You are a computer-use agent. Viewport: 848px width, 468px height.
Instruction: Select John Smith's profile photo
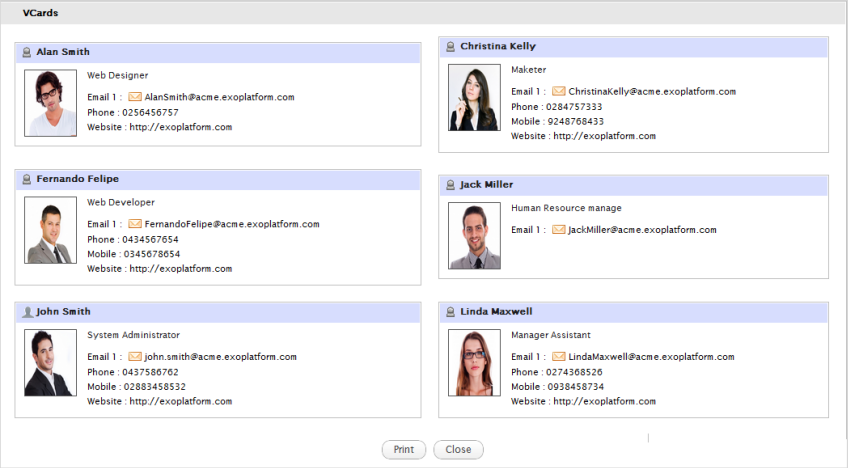tap(50, 363)
